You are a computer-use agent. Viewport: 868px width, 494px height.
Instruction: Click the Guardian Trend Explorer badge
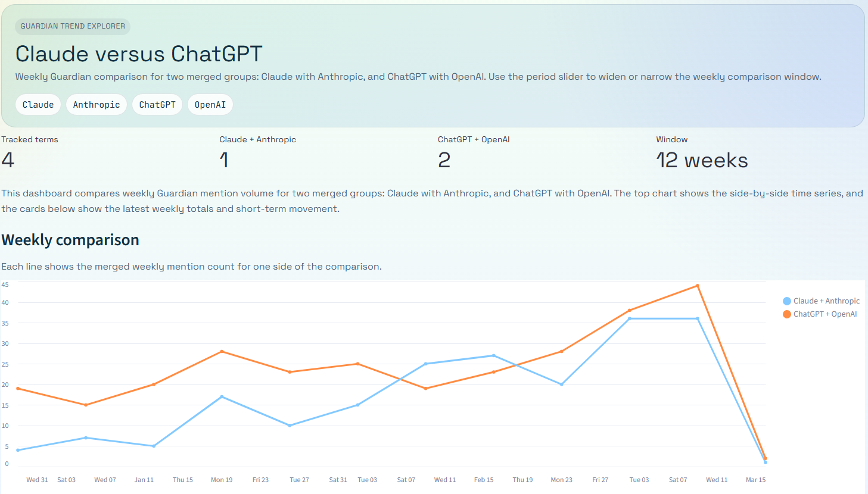pyautogui.click(x=73, y=26)
